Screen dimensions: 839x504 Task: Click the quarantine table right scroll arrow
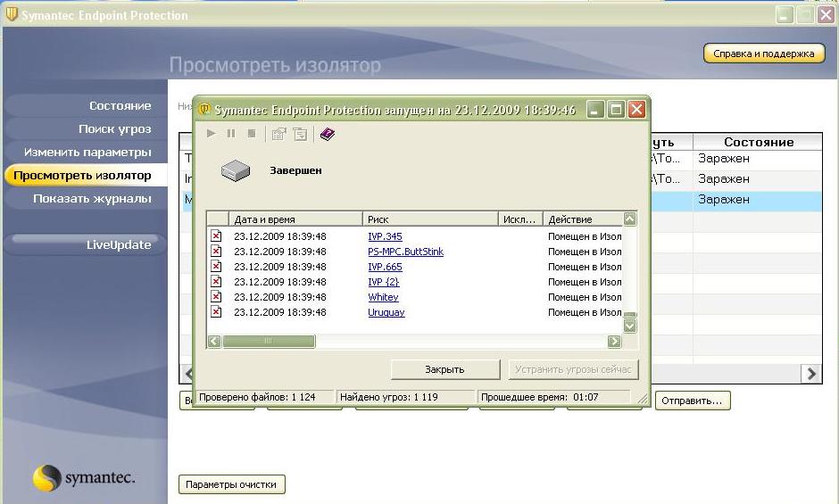(811, 374)
